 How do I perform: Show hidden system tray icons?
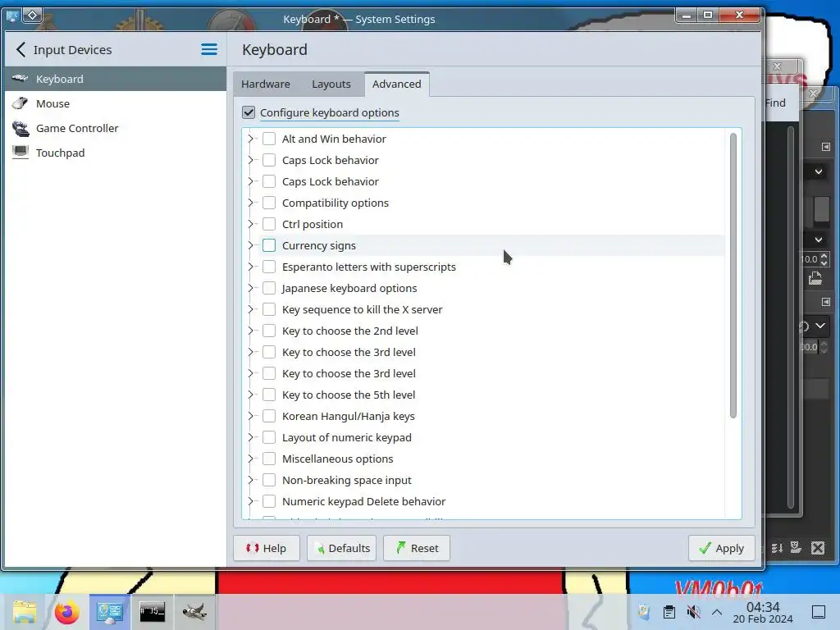click(x=717, y=612)
